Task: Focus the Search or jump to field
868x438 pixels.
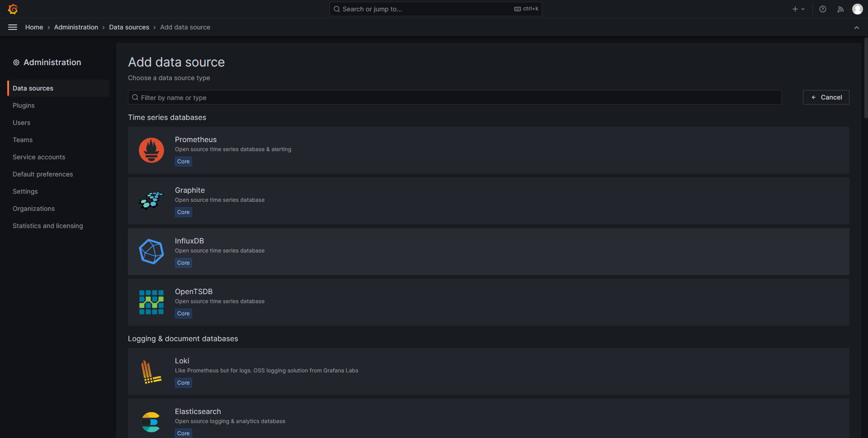Action: (435, 9)
